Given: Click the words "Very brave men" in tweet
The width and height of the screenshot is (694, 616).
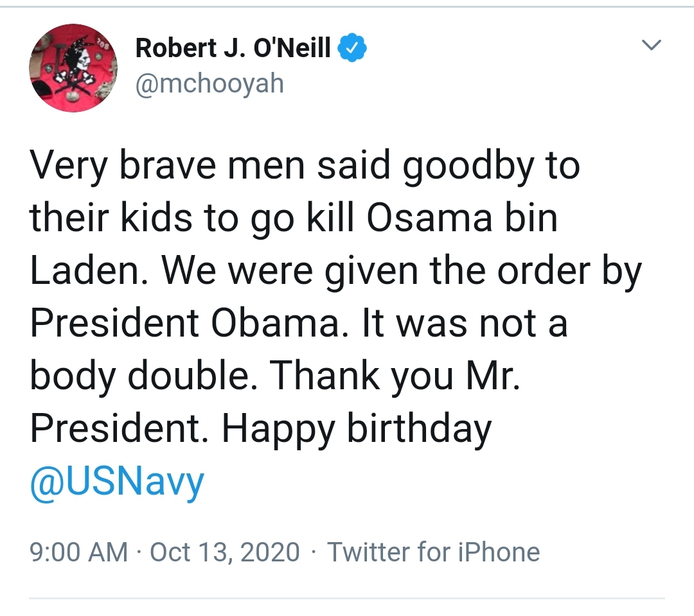Looking at the screenshot, I should pos(167,166).
